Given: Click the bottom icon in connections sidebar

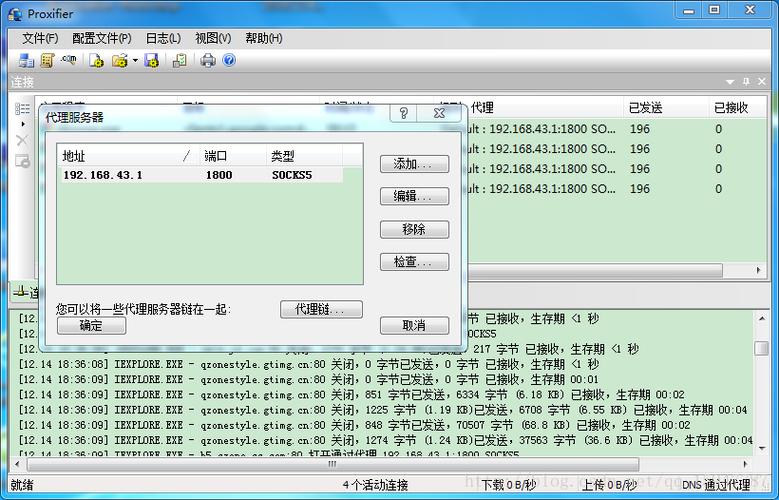Looking at the screenshot, I should pos(22,162).
